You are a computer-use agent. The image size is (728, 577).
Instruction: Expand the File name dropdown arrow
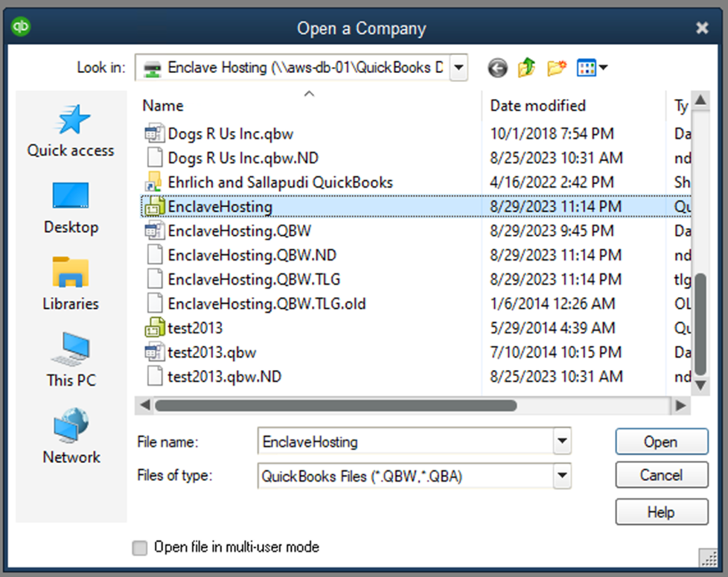(562, 441)
